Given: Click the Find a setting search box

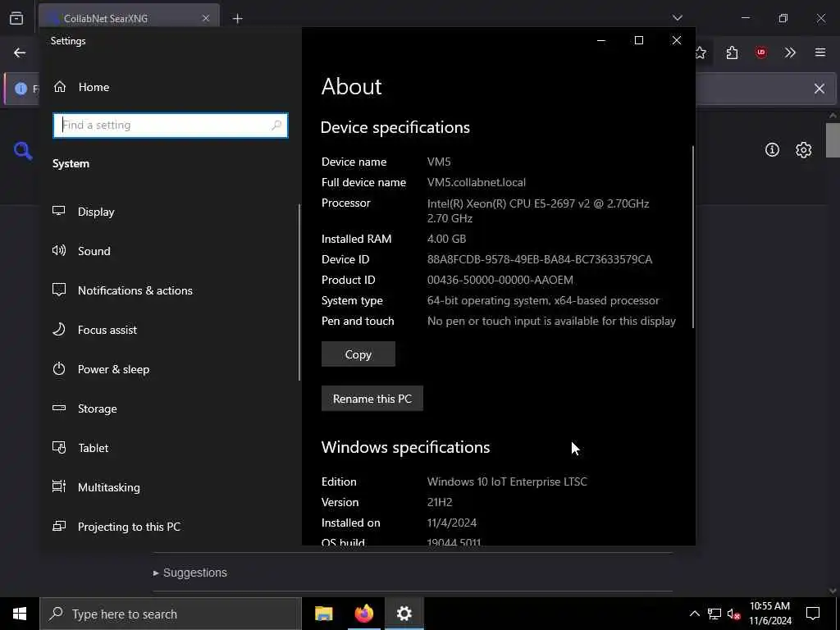Looking at the screenshot, I should point(171,126).
